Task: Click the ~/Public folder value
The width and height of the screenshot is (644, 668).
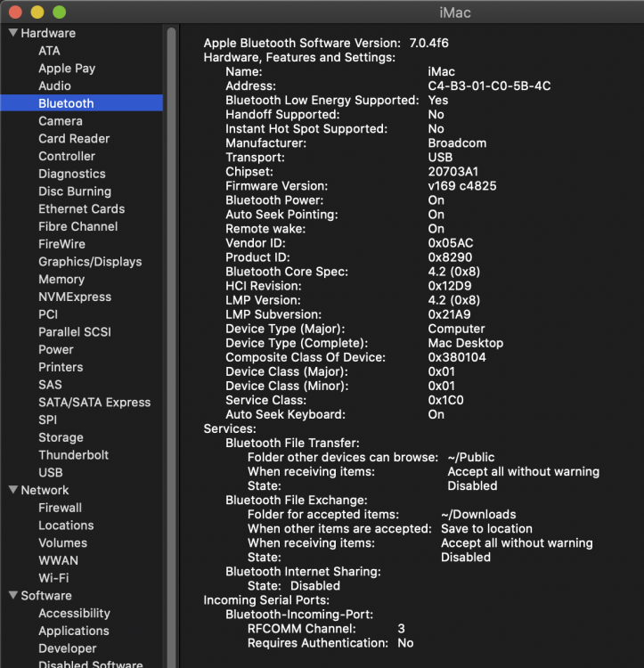Action: click(x=471, y=458)
